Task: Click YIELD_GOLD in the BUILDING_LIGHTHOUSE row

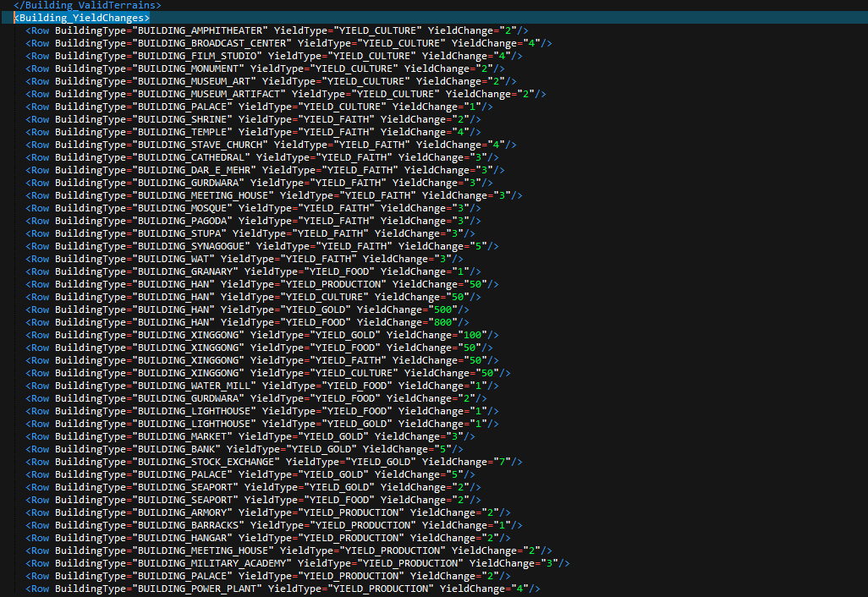Action: 357,424
